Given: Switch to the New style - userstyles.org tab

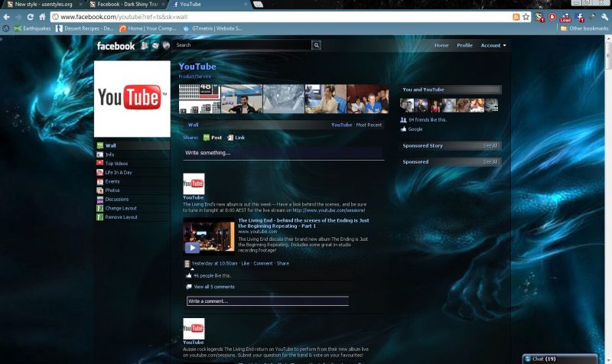Looking at the screenshot, I should click(x=43, y=5).
